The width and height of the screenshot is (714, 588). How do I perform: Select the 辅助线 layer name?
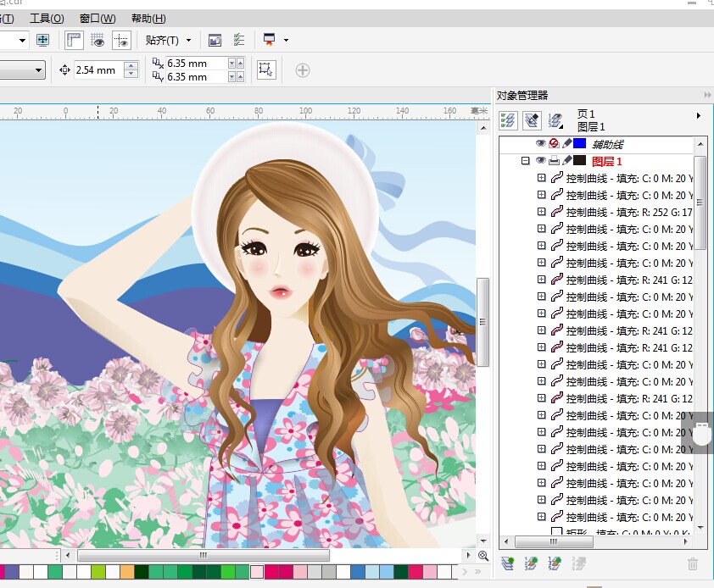pyautogui.click(x=607, y=144)
